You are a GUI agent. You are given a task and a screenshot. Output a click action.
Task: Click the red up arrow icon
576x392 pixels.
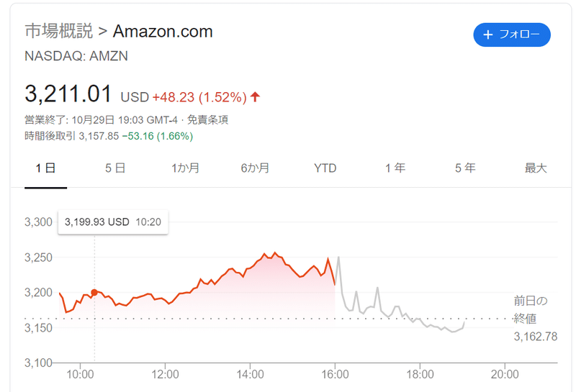[x=255, y=97]
